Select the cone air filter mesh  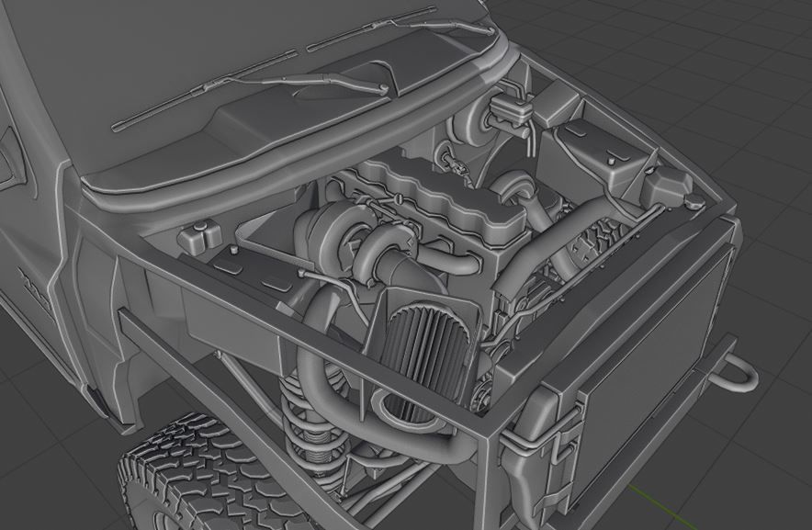tap(423, 356)
